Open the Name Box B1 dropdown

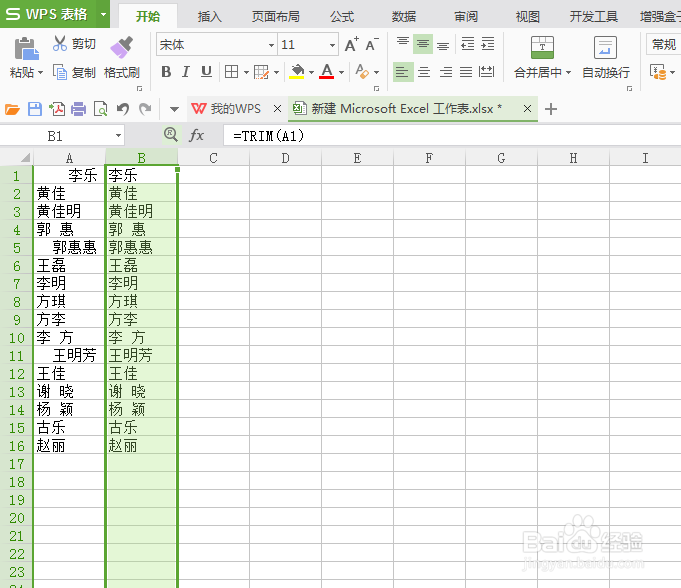[x=118, y=136]
